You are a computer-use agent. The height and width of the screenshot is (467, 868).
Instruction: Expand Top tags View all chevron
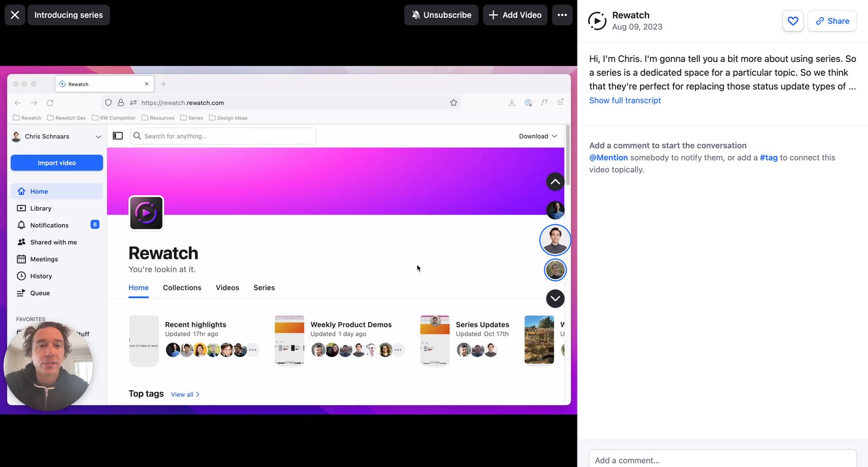point(197,394)
